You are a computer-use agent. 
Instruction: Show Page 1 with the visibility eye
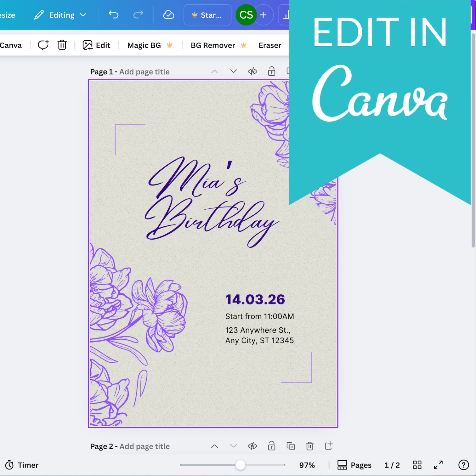click(252, 71)
